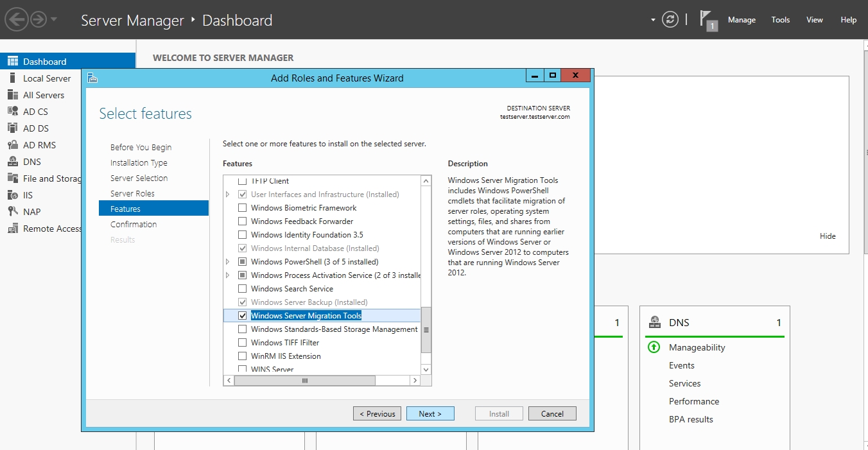Expand Windows Process Activation Service node

(227, 275)
